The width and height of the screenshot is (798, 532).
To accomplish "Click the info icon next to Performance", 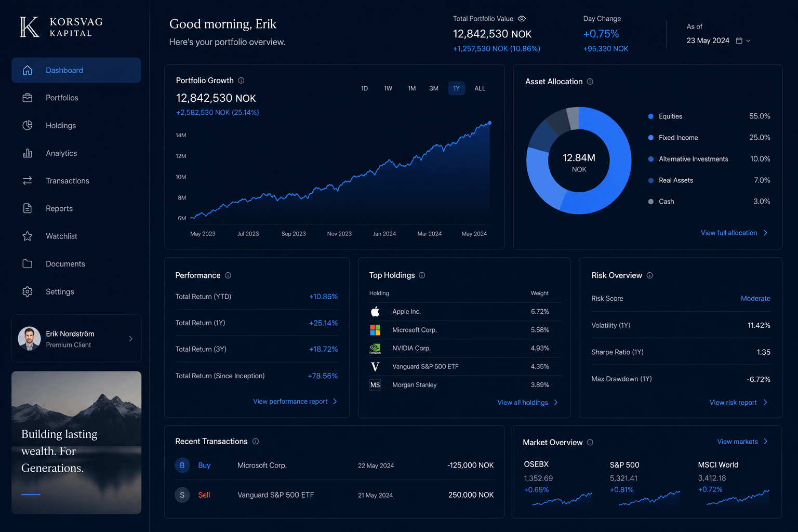I will (x=228, y=275).
